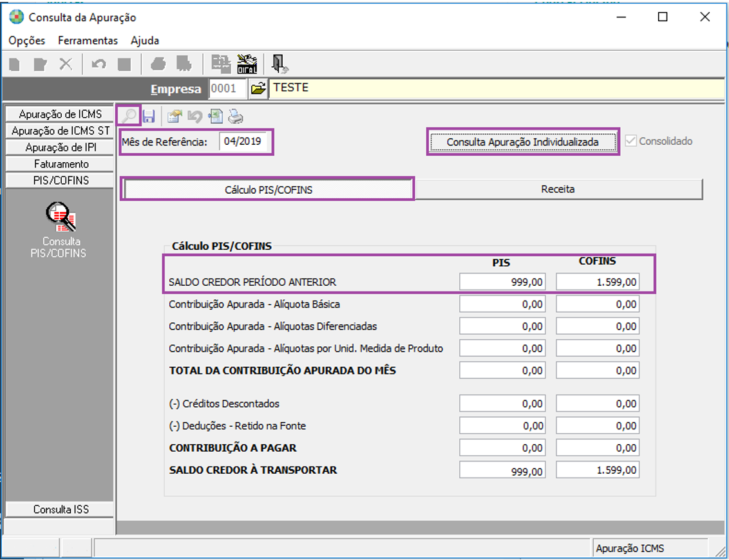
Task: Open the Opções menu
Action: pos(27,40)
